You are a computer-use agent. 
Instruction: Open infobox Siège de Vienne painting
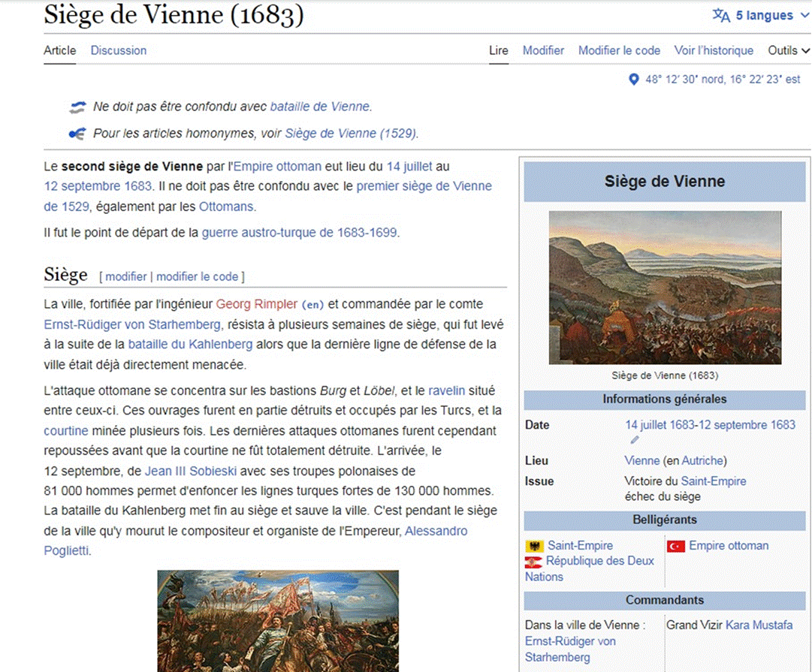(x=665, y=288)
